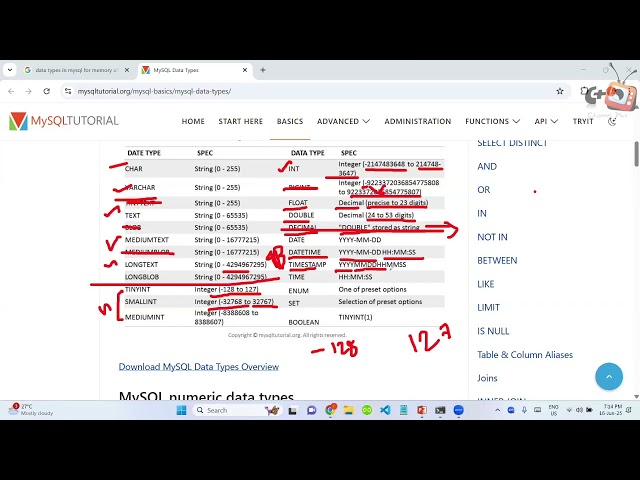Open File Explorer from taskbar
The image size is (640, 480).
(349, 410)
